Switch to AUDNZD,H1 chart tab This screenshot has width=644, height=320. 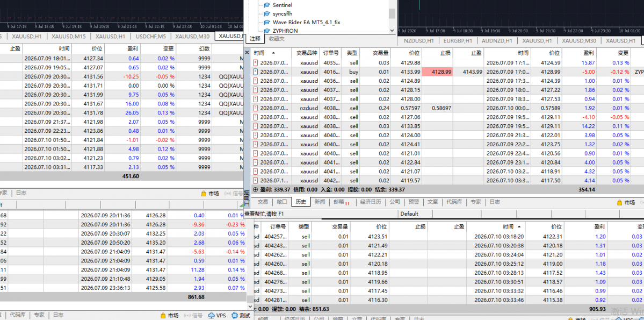pyautogui.click(x=497, y=41)
